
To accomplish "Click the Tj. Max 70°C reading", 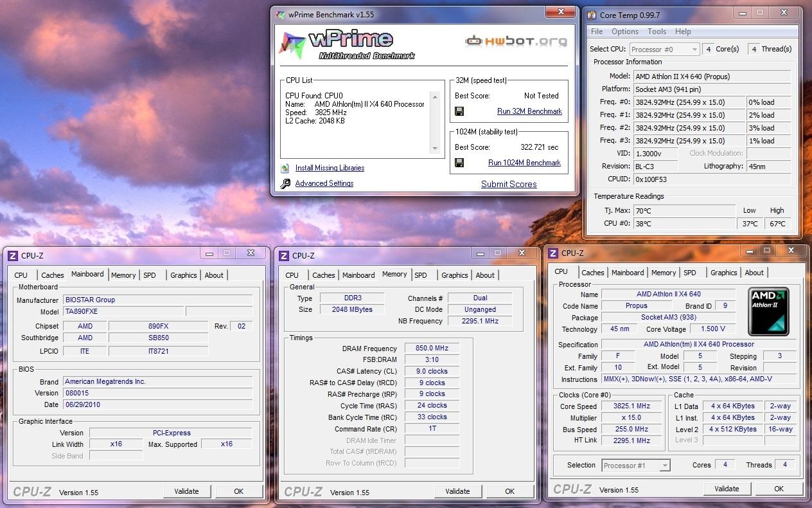I will pyautogui.click(x=684, y=211).
